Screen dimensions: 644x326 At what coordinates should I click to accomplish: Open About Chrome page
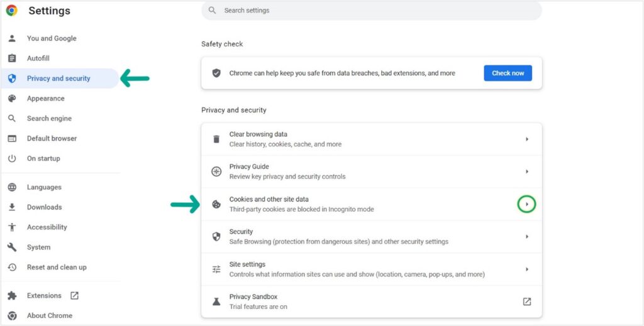(50, 315)
